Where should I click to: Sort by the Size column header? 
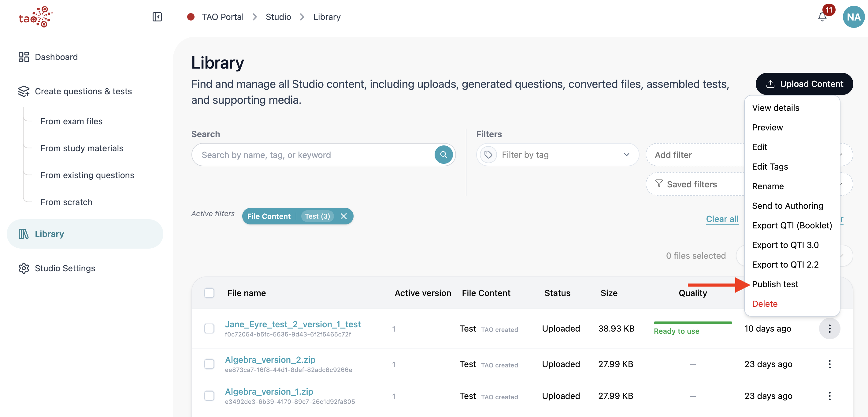click(609, 293)
